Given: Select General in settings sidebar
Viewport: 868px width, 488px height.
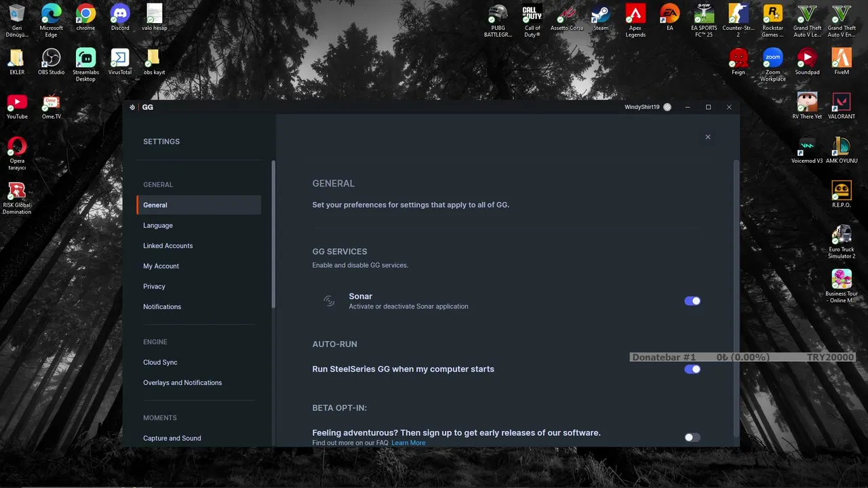Looking at the screenshot, I should [x=199, y=205].
